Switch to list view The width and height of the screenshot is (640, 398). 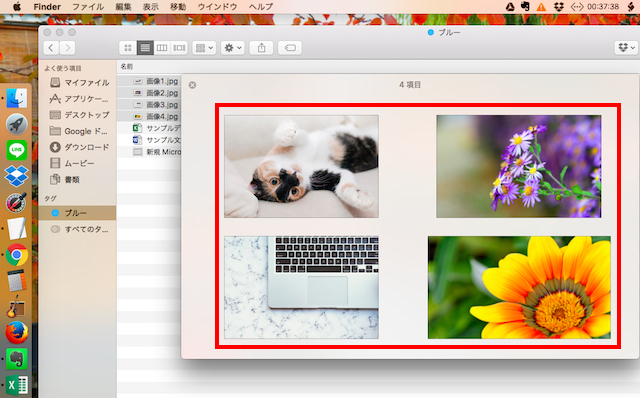[145, 48]
